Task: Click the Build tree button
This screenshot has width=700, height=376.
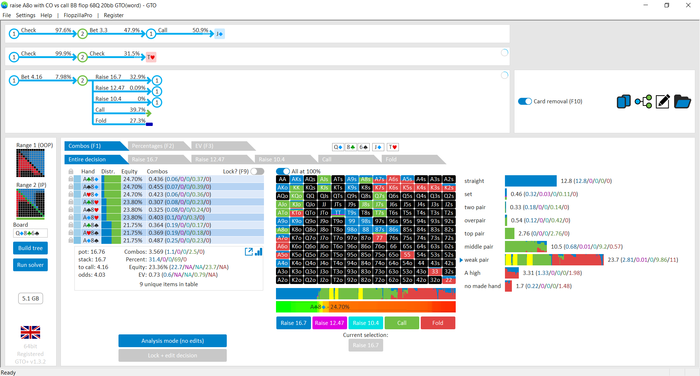Action: (x=30, y=248)
